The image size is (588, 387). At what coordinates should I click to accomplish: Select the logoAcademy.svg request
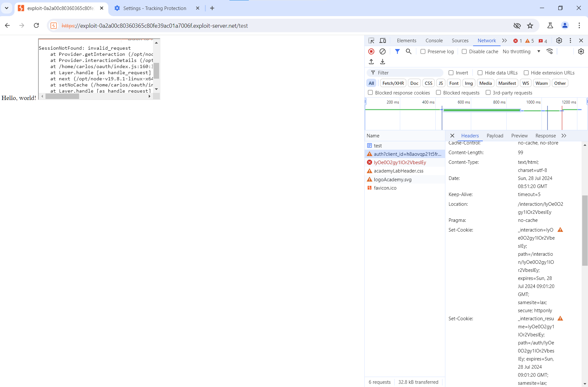405,180
